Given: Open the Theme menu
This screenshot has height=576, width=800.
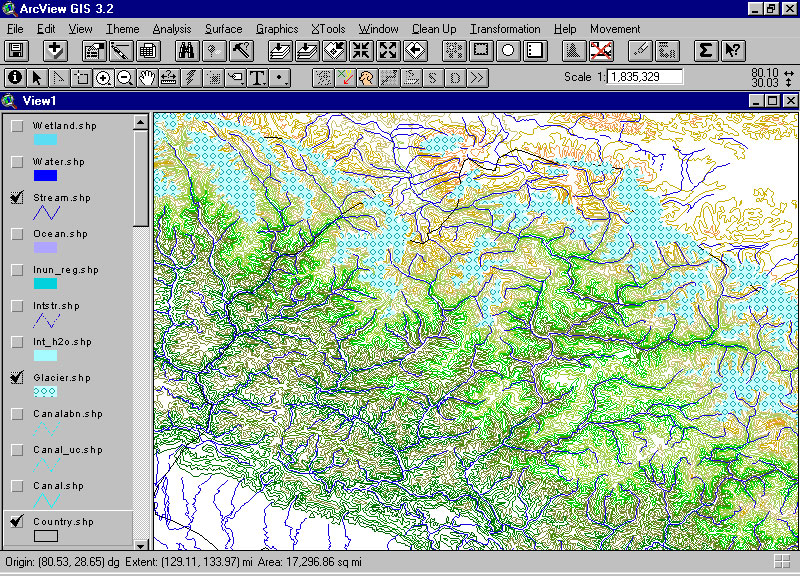Looking at the screenshot, I should point(123,29).
